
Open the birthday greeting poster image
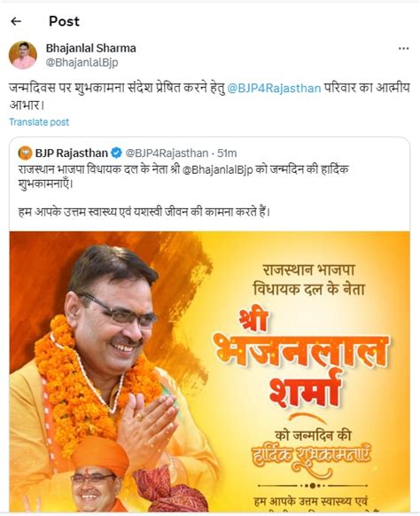209,371
